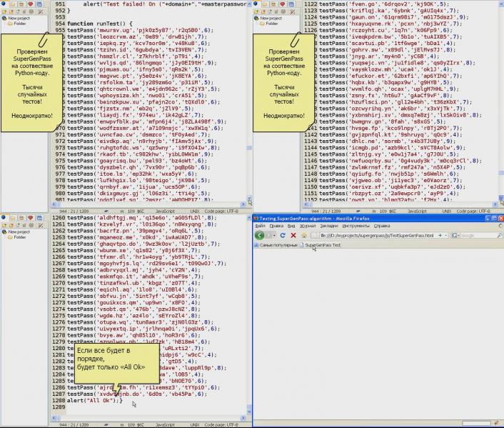Open the search engine selector in Firefox
The image size is (504, 428).
[455, 236]
